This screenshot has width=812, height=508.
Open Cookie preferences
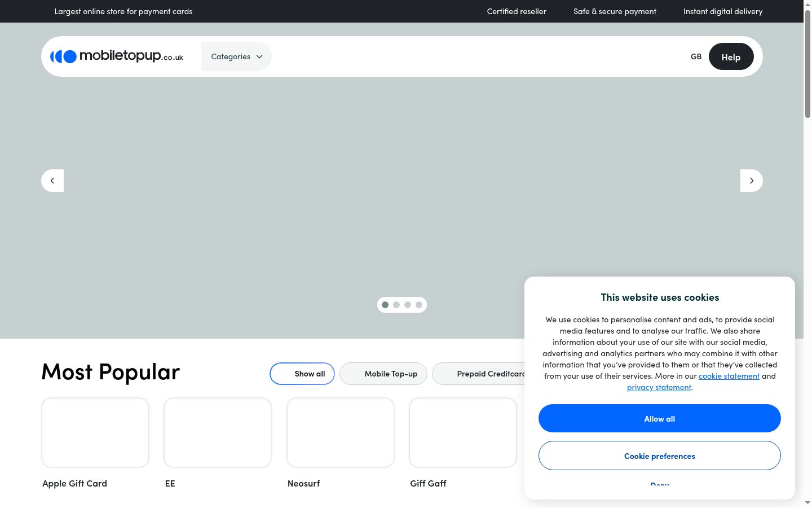point(660,456)
